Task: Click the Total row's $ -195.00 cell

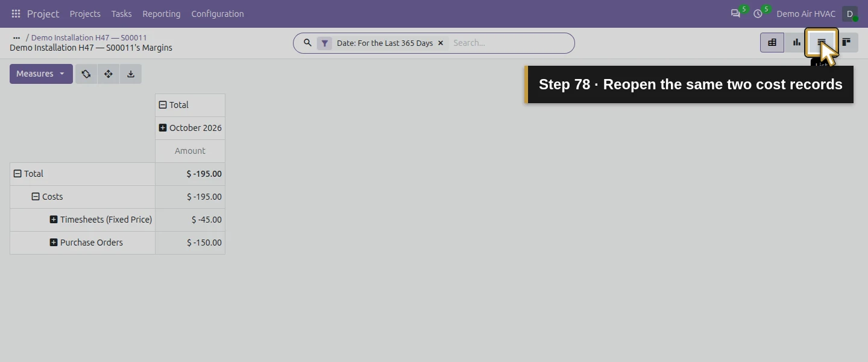Action: 190,174
